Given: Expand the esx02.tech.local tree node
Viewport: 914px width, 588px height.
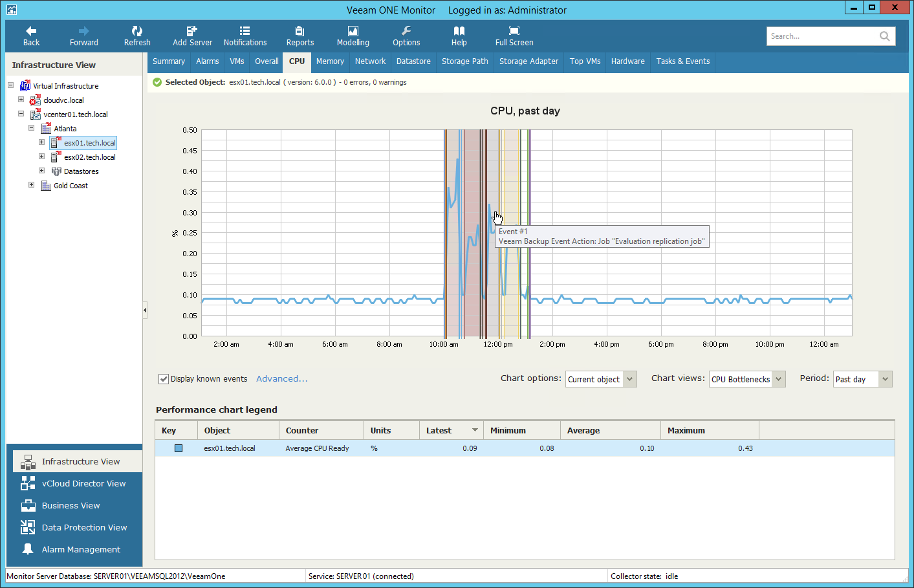Looking at the screenshot, I should pos(41,157).
